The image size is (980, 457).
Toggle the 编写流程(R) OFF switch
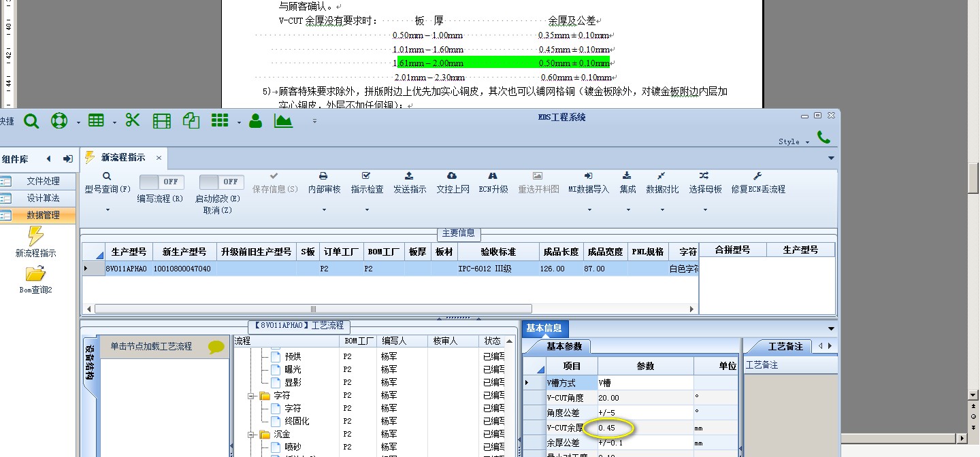click(161, 182)
